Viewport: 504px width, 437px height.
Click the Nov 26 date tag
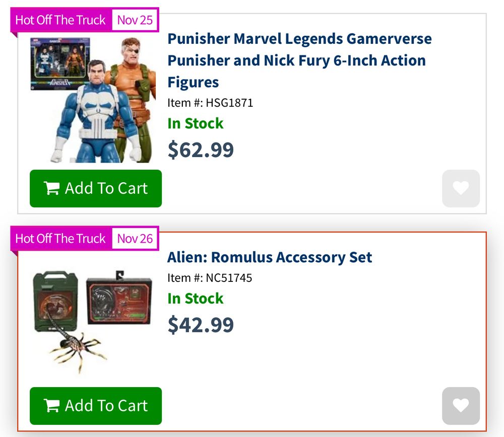[x=135, y=239]
